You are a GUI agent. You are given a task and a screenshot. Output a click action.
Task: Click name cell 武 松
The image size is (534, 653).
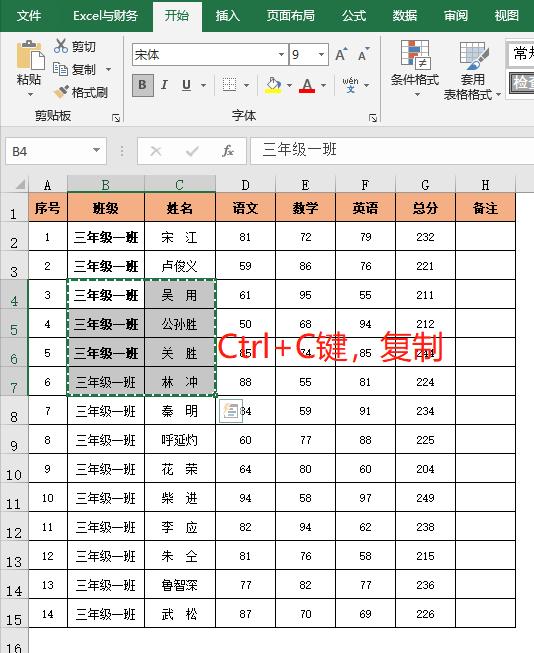(x=180, y=614)
